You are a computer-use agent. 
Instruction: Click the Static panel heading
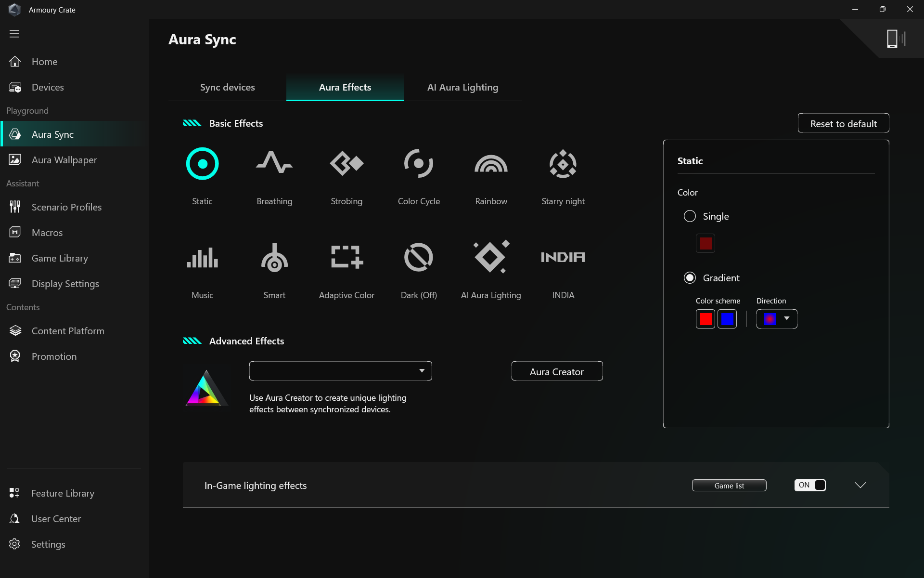tap(690, 161)
